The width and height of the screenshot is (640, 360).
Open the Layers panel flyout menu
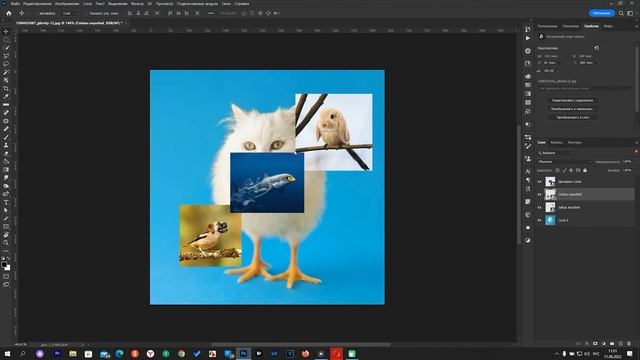coord(636,142)
